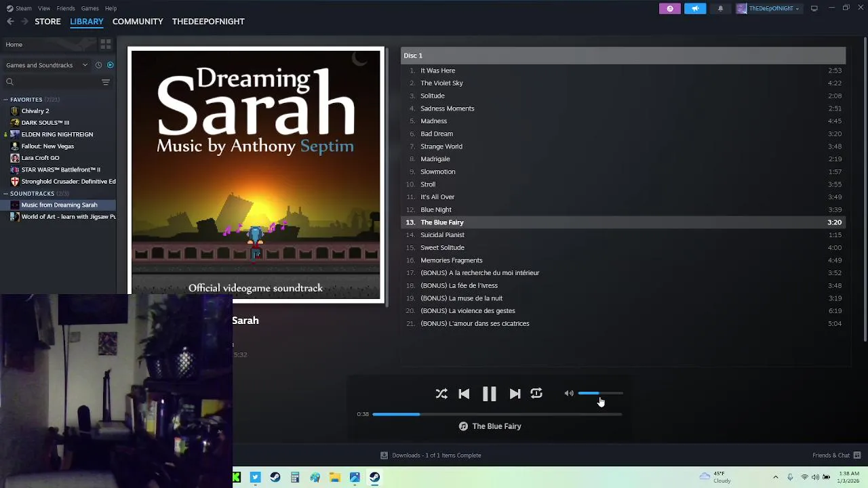Click the Dreaming Sarah album cover
This screenshot has width=868, height=488.
(256, 175)
